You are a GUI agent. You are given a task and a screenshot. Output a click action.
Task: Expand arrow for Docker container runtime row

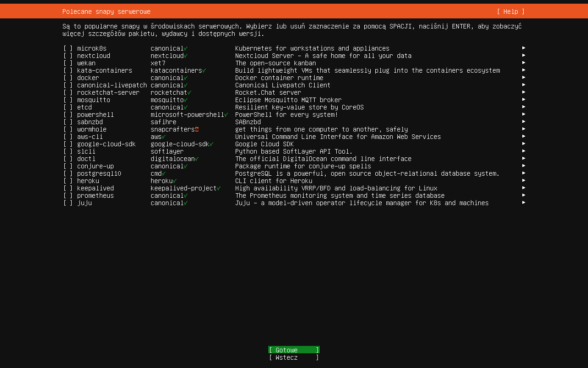pyautogui.click(x=524, y=77)
